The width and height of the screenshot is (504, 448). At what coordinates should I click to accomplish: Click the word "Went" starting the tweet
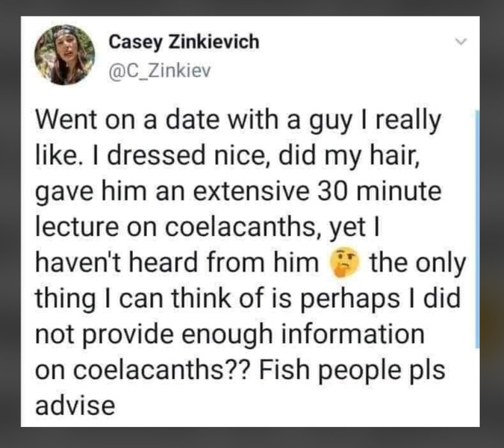tap(67, 120)
